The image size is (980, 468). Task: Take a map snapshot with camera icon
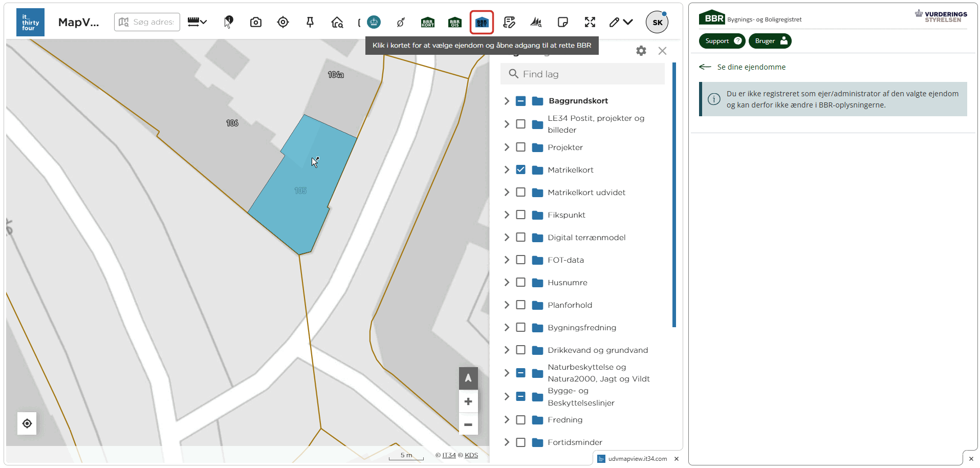tap(256, 22)
